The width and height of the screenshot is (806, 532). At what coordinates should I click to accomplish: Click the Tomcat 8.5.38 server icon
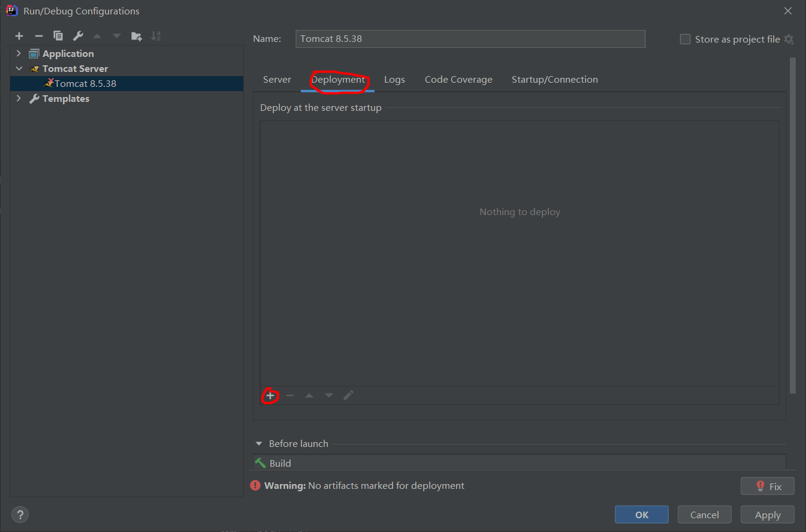coord(49,83)
